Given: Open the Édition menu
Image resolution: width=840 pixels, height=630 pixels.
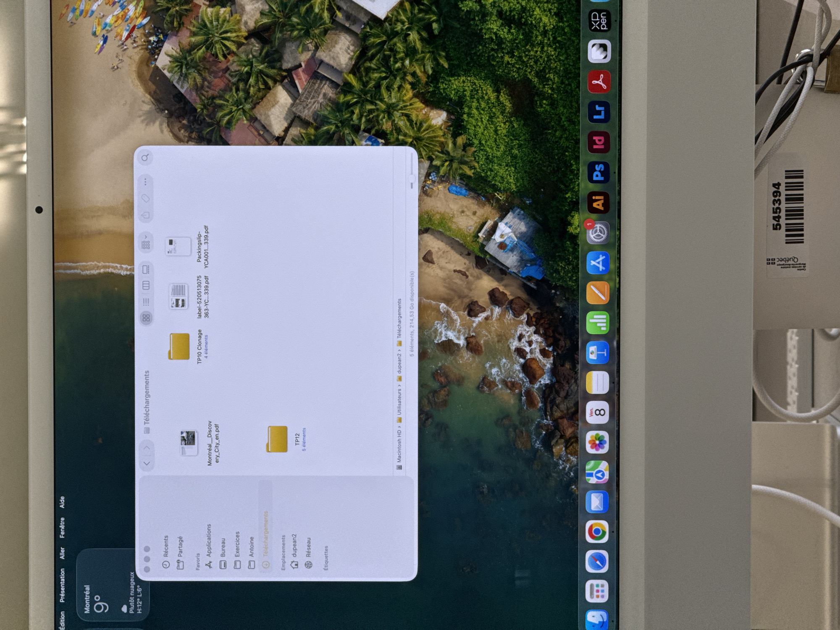Looking at the screenshot, I should (62, 620).
